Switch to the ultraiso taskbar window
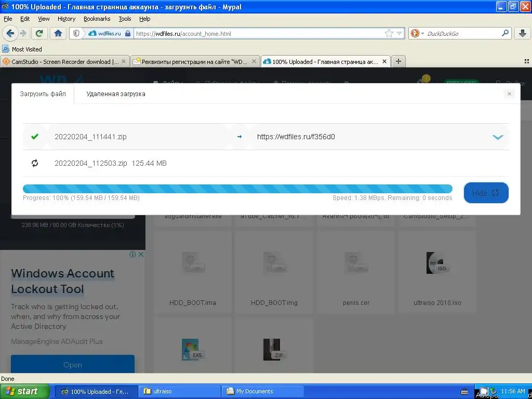 (x=179, y=391)
